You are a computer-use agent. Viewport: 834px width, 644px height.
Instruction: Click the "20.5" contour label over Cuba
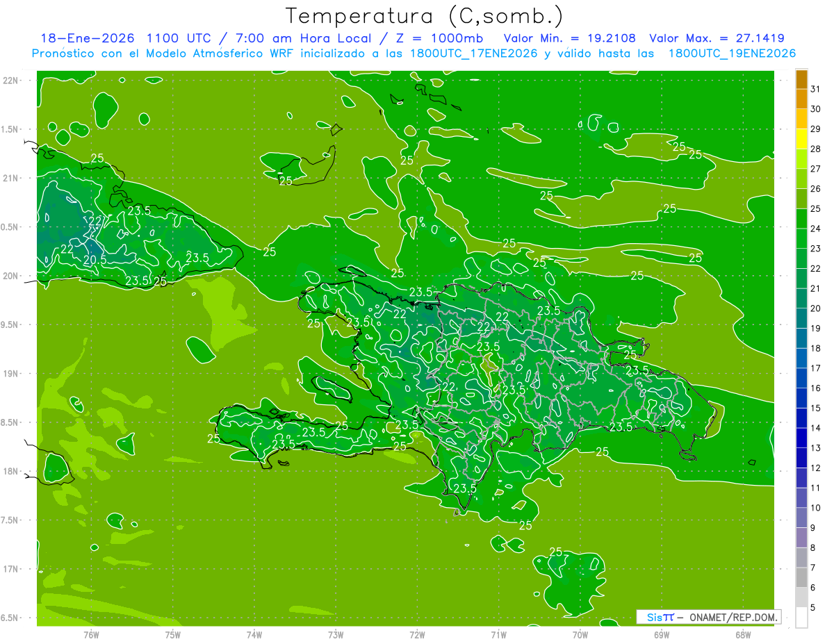pyautogui.click(x=95, y=259)
